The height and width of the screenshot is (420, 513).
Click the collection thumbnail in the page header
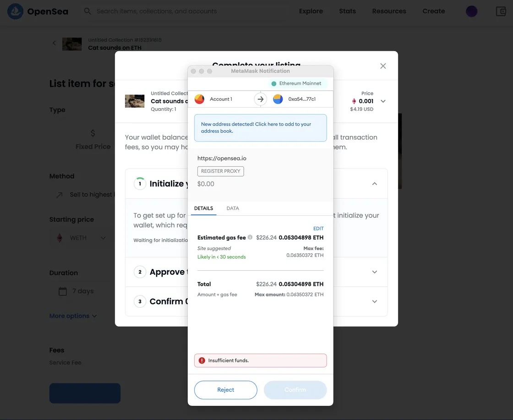pos(72,44)
